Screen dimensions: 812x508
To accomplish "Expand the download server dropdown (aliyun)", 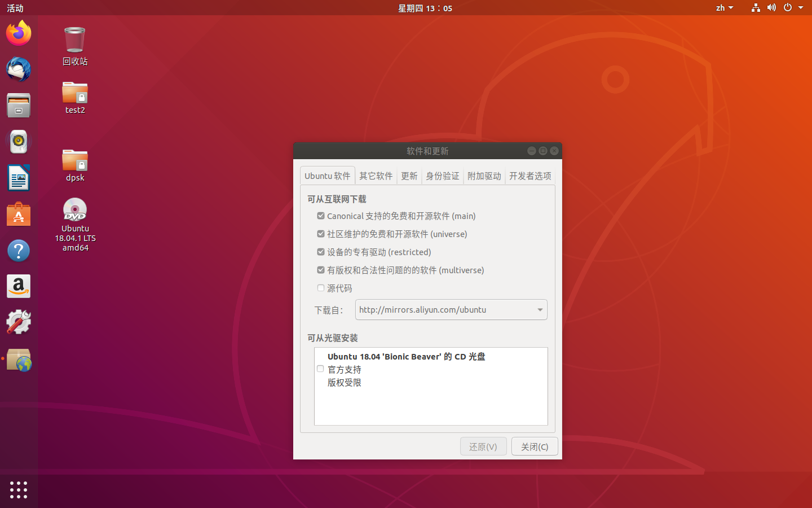I will 451,309.
